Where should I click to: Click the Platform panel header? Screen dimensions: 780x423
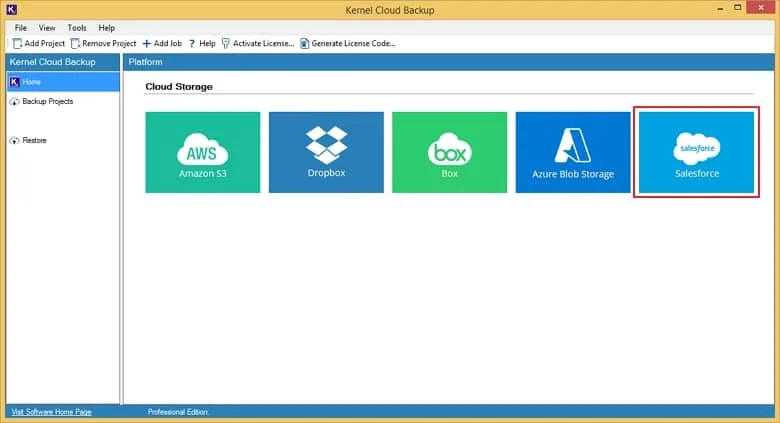point(449,62)
